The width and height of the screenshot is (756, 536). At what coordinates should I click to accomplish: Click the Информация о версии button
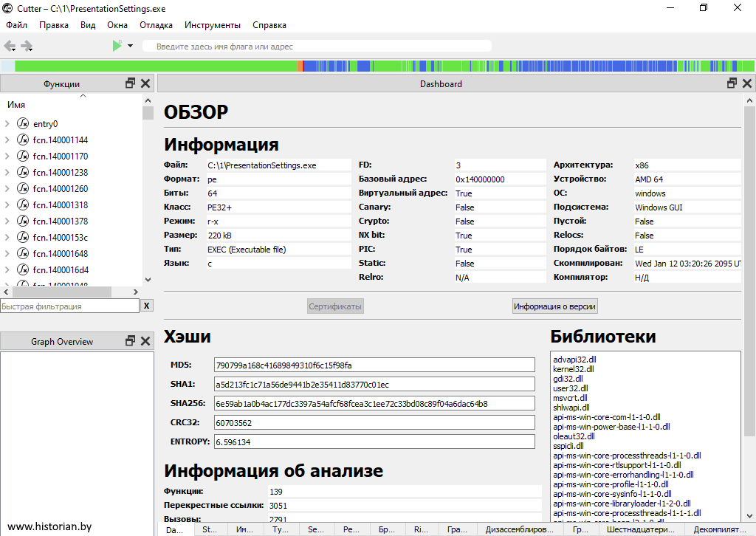(x=555, y=306)
